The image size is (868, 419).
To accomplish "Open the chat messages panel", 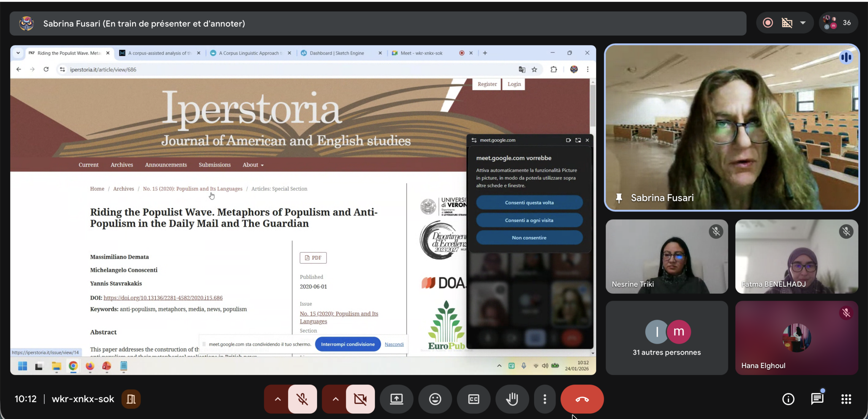I will [x=817, y=399].
